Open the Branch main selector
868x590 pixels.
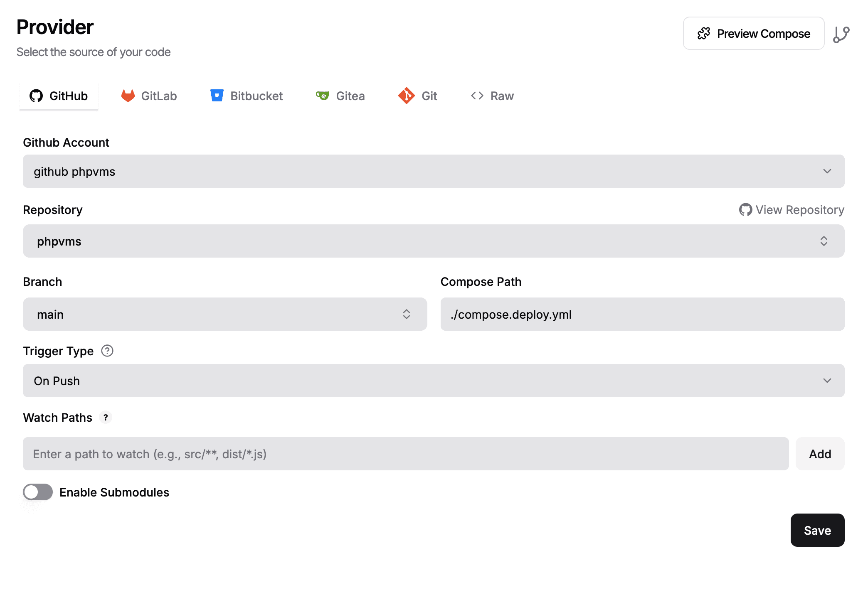tap(225, 314)
